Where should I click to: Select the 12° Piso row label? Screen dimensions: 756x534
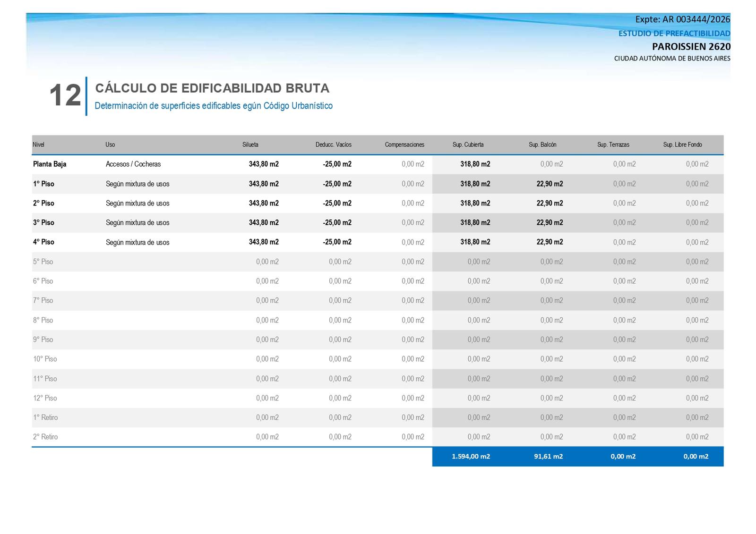[45, 398]
